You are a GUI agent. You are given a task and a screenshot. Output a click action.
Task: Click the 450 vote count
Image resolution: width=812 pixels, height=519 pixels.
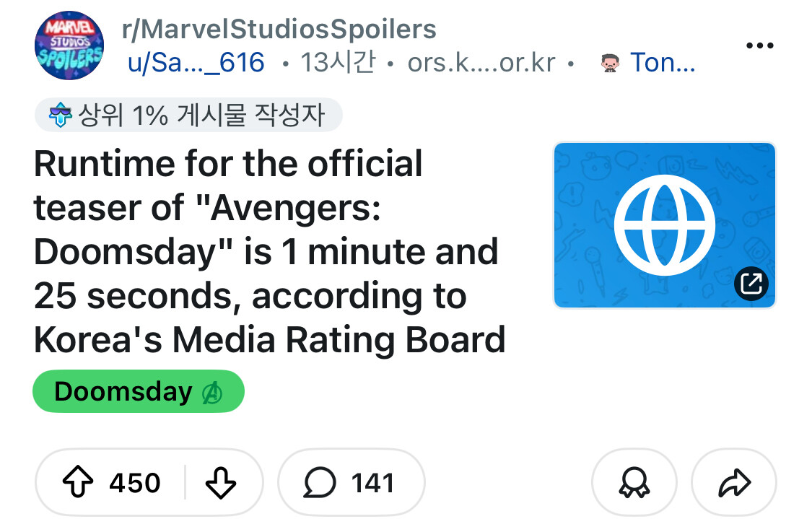[x=135, y=482]
